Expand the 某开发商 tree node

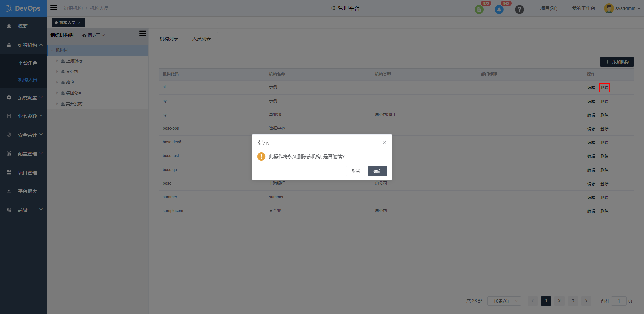click(57, 104)
